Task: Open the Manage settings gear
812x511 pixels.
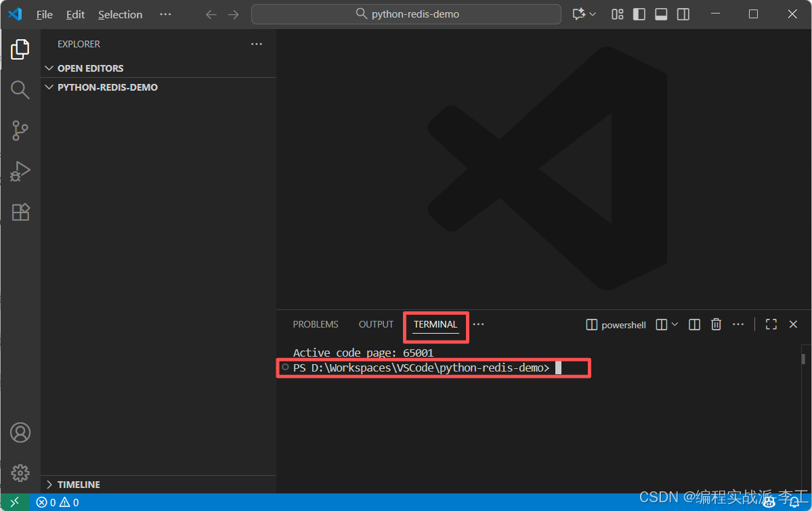Action: (20, 472)
